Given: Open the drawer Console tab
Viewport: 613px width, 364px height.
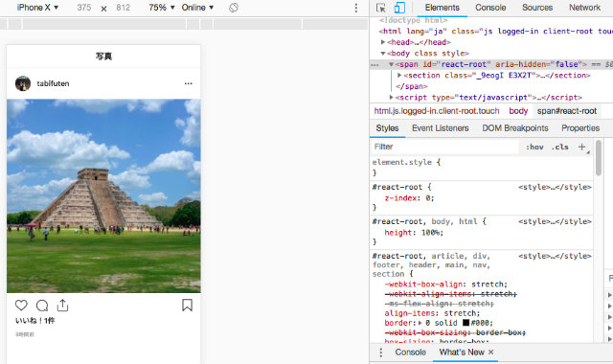Looking at the screenshot, I should point(411,353).
